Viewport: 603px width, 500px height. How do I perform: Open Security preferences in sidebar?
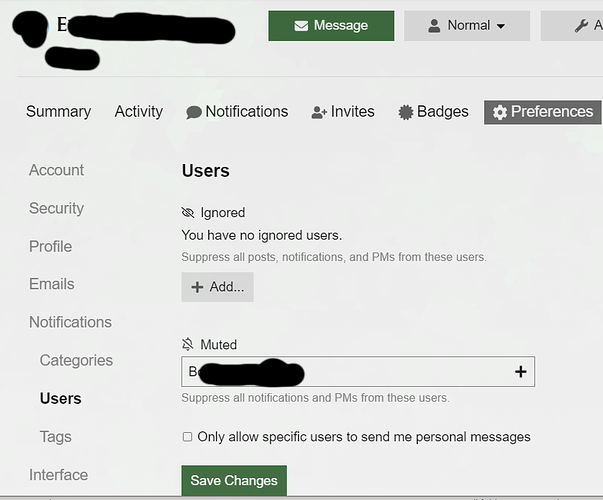pyautogui.click(x=56, y=208)
